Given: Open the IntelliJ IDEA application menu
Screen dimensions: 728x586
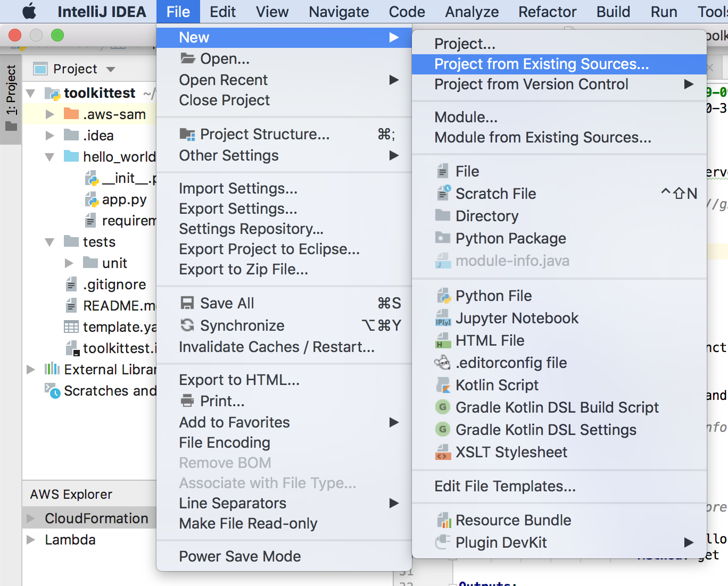Looking at the screenshot, I should coord(102,12).
